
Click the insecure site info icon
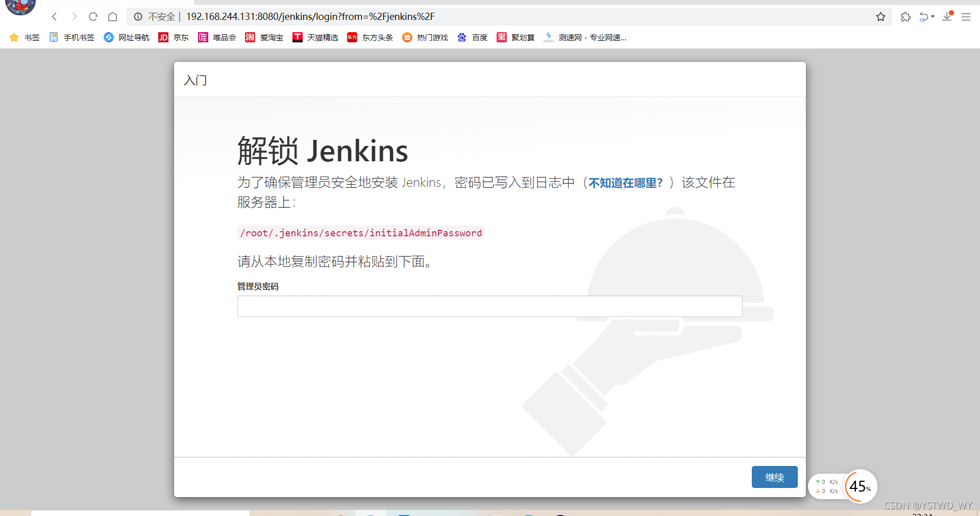138,17
